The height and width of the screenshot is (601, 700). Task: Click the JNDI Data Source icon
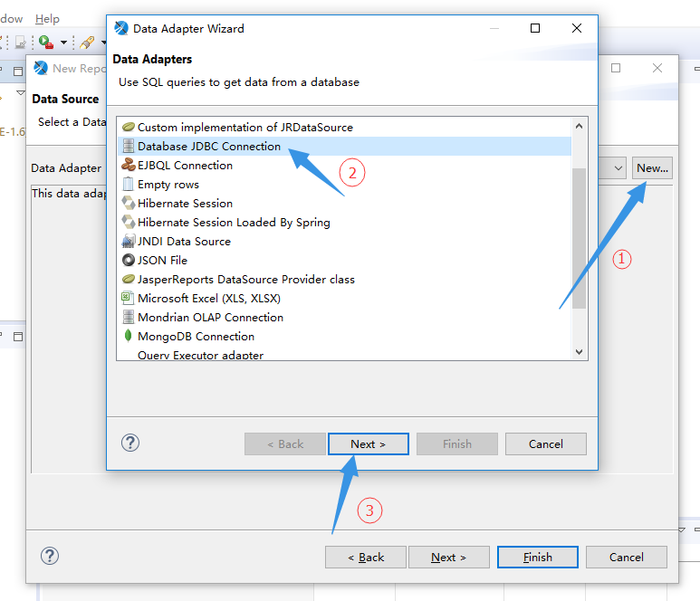coord(128,241)
